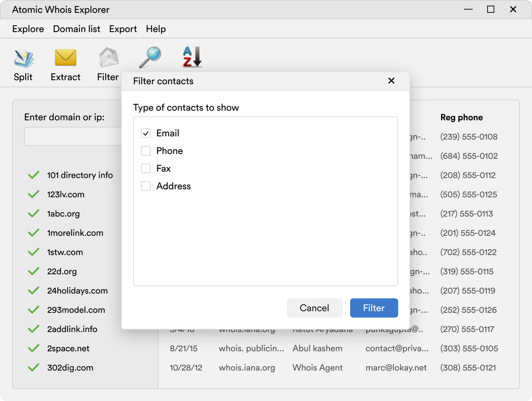Click the magnifying glass search icon
Screen dimensions: 532x401
click(x=150, y=57)
